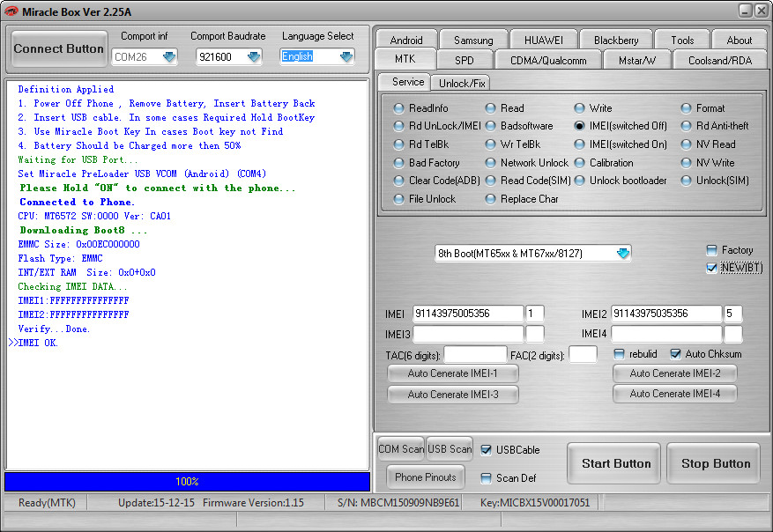The width and height of the screenshot is (773, 532).
Task: Open the About tab
Action: [739, 40]
